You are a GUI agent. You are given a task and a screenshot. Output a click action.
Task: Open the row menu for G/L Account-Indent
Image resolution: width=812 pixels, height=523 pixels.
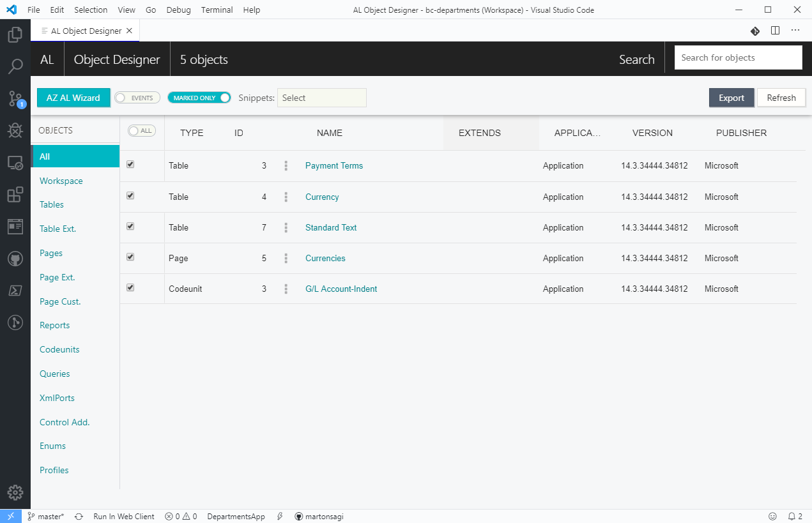286,289
